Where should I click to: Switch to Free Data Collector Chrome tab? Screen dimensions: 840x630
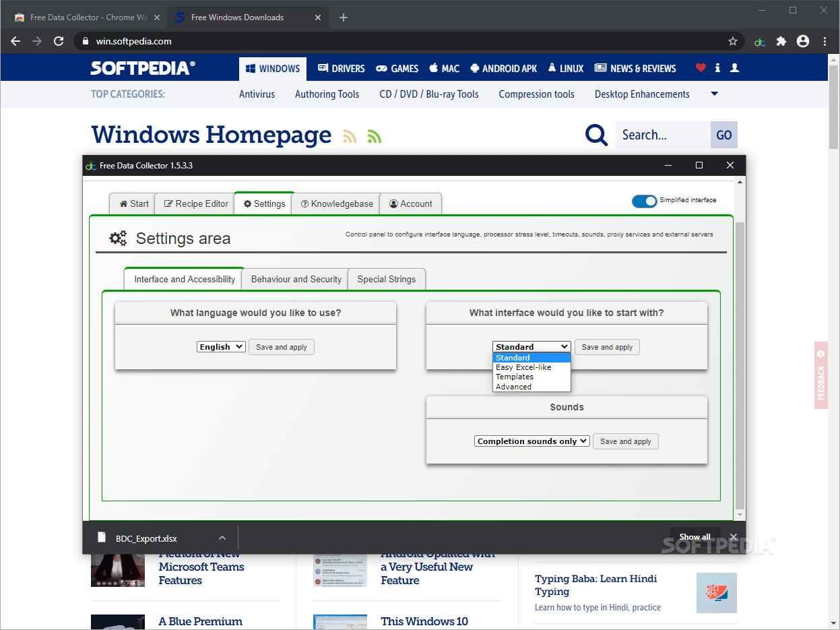click(88, 18)
